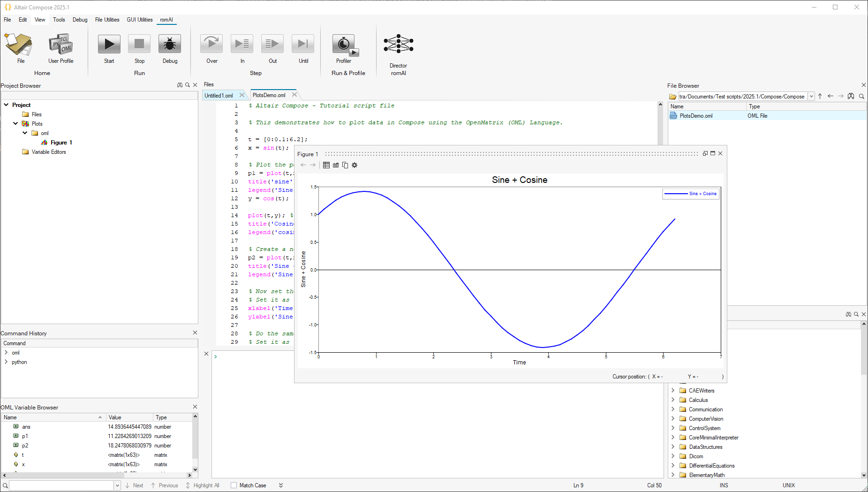868x492 pixels.
Task: Navigate forward in File Browser
Action: [x=841, y=96]
